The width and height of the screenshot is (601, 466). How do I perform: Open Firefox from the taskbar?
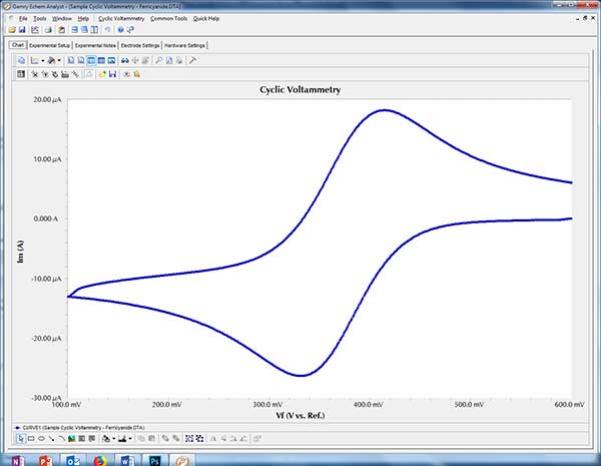coord(100,460)
